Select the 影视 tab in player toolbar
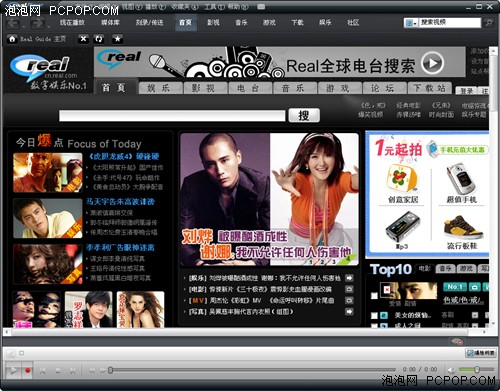Screen dimensions: 500x391 [213, 23]
